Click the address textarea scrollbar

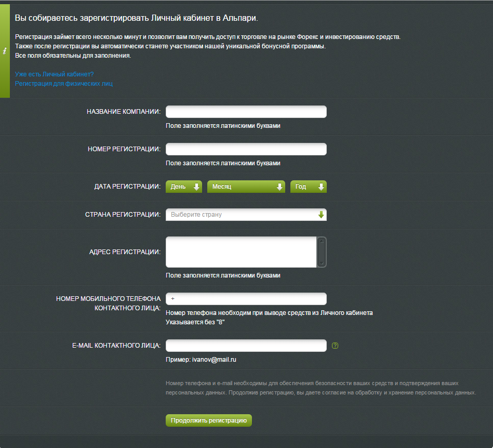[x=322, y=252]
